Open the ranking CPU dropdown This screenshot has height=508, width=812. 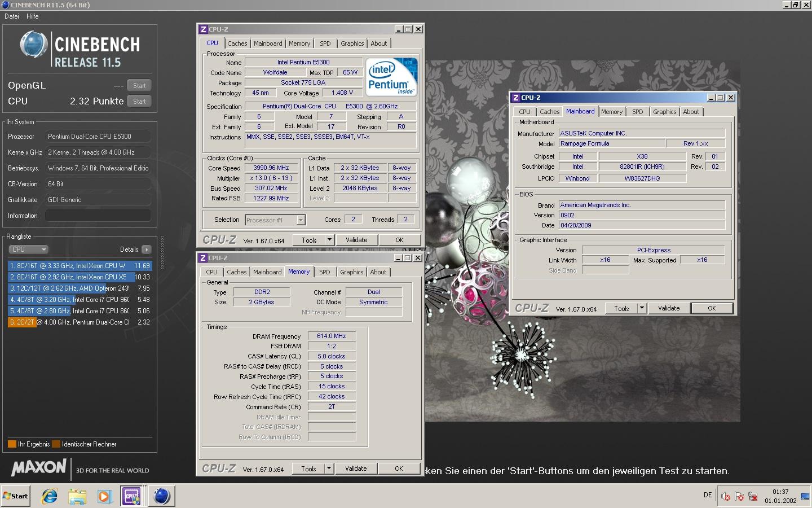tap(28, 249)
